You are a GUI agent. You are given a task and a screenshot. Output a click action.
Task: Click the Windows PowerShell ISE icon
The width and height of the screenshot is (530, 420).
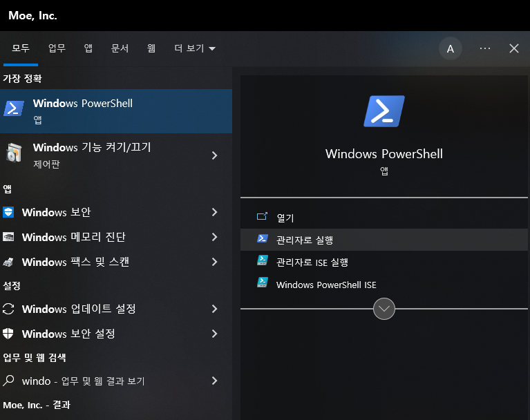[263, 282]
